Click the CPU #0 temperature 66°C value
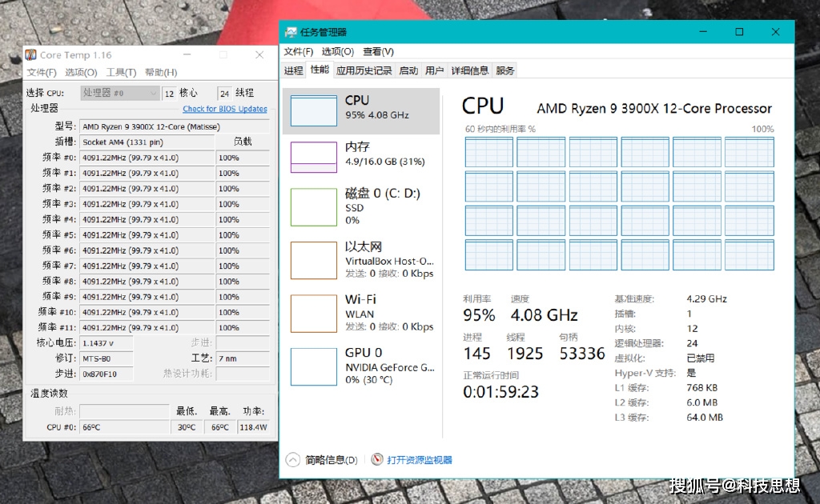 124,427
